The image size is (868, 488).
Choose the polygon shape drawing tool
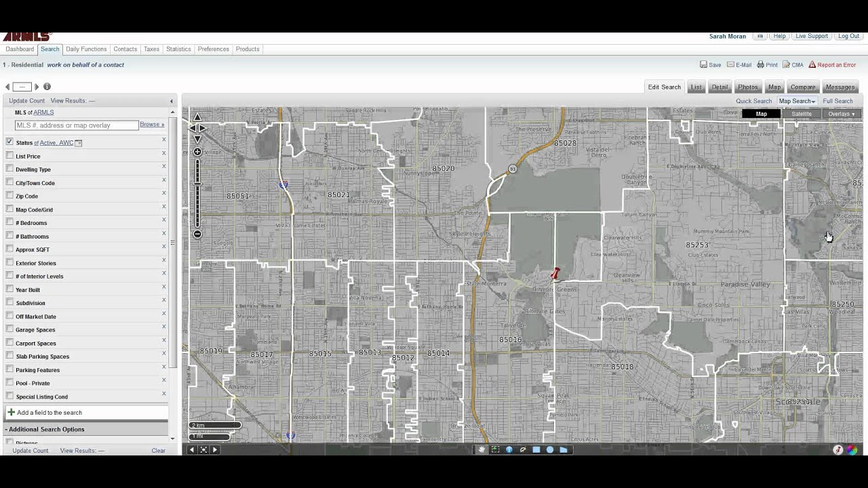coord(564,449)
